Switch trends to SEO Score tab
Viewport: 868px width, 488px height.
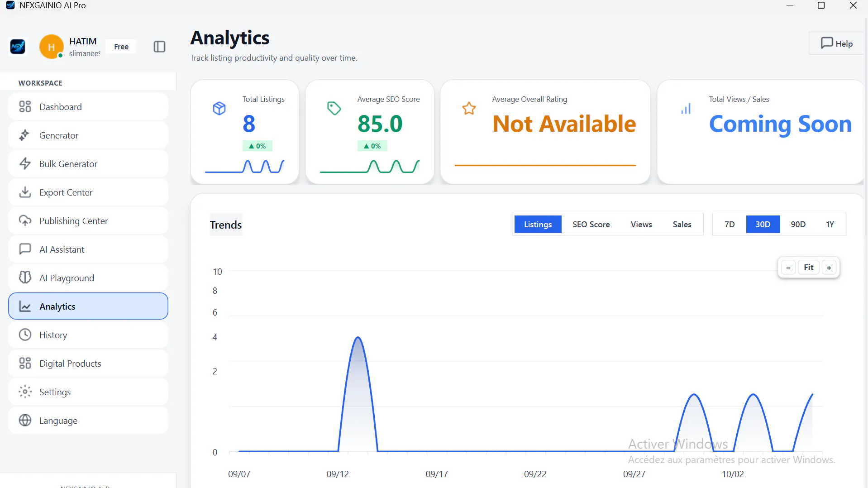(591, 225)
